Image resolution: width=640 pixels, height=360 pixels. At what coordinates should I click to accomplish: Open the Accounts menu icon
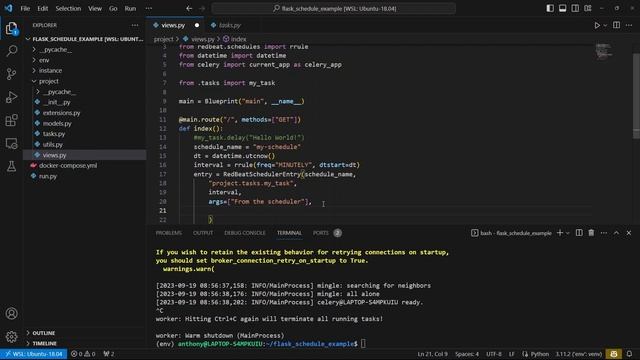[11, 313]
